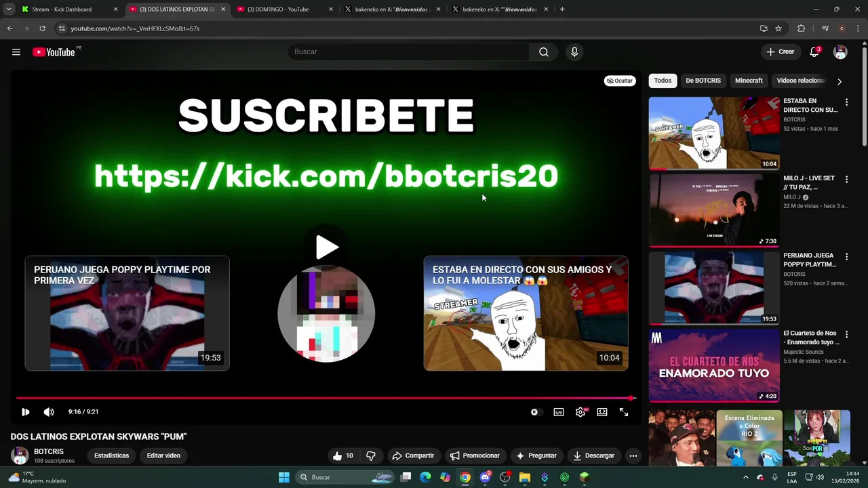Click the page vertical scrollbar
This screenshot has width=868, height=488.
(864, 95)
